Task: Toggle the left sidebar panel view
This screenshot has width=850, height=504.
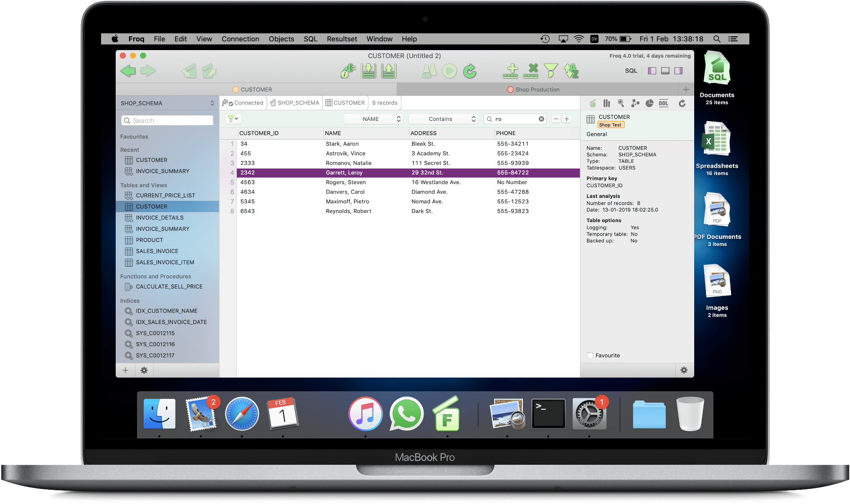Action: [652, 71]
